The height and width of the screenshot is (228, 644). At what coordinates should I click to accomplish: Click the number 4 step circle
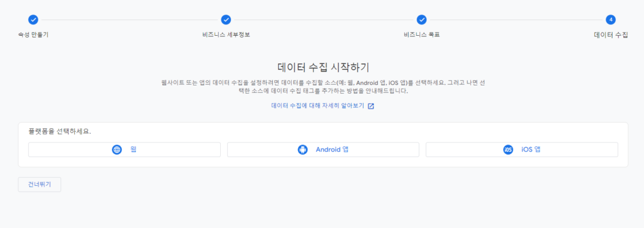point(611,19)
